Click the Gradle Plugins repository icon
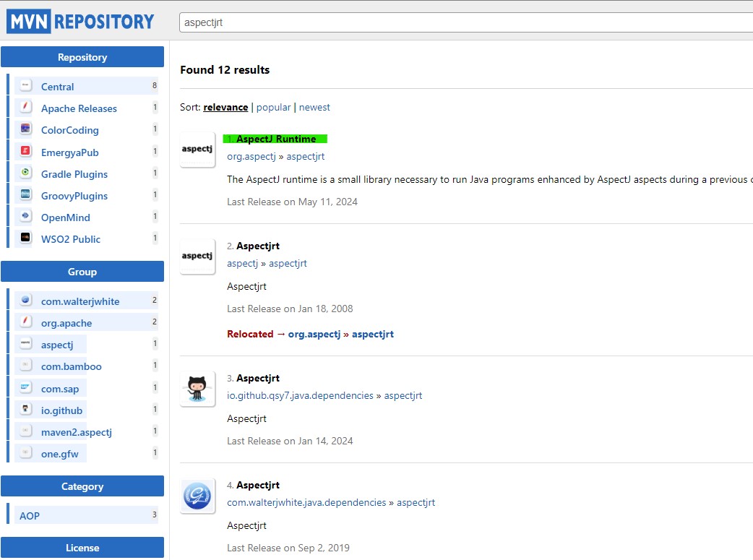The image size is (753, 560). 25,173
